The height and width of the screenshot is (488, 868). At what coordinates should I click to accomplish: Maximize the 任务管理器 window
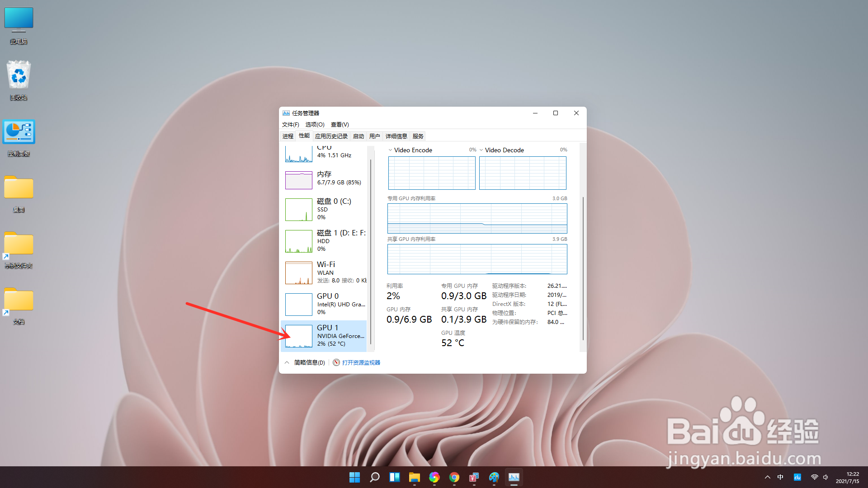tap(556, 113)
